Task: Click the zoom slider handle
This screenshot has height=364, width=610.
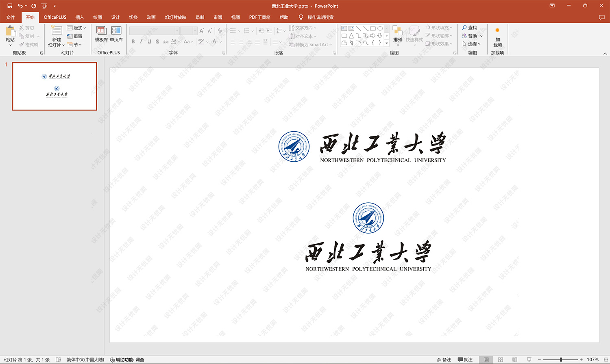Action: click(561, 360)
